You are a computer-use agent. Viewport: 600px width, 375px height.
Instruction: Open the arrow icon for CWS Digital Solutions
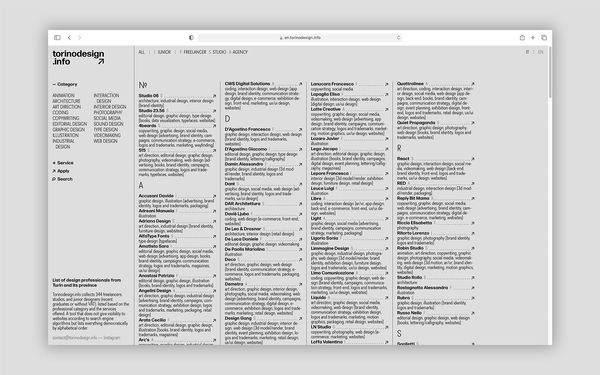click(300, 84)
